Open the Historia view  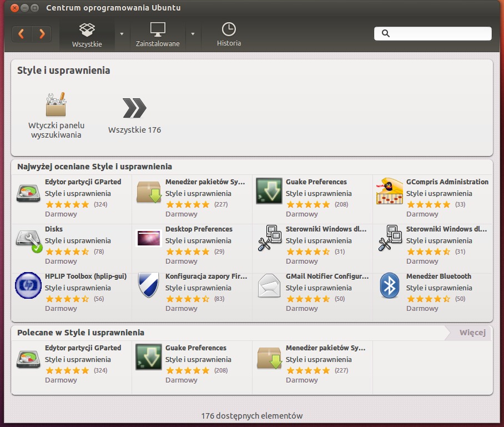[229, 35]
